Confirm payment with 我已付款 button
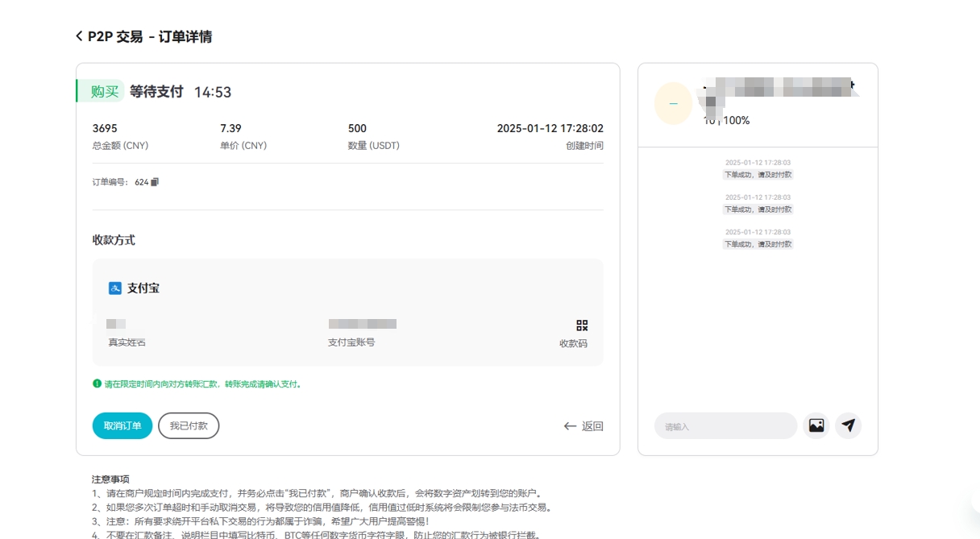Image resolution: width=980 pixels, height=539 pixels. [x=189, y=425]
